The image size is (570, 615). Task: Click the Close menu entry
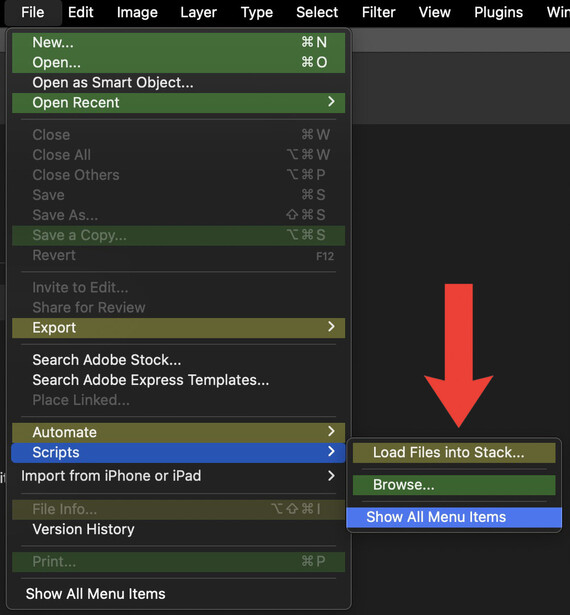[x=178, y=135]
